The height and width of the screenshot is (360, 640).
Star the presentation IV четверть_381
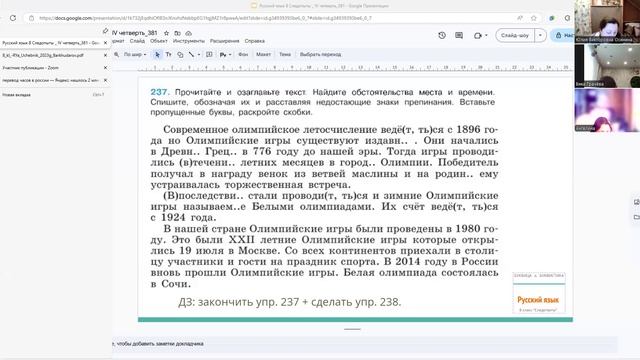pos(166,33)
